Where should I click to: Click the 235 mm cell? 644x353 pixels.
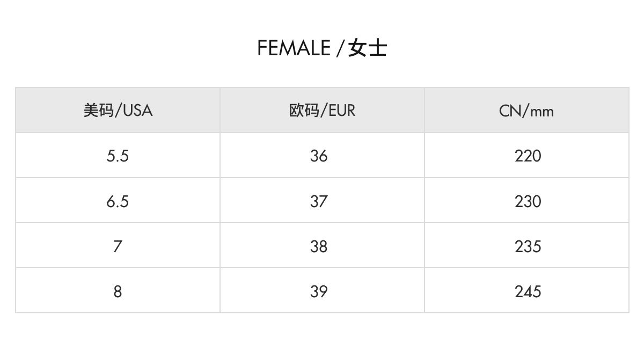pos(528,247)
